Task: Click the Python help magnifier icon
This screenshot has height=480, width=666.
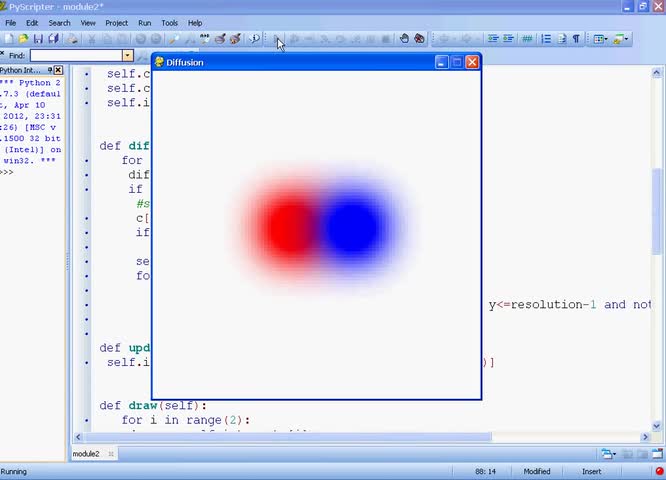Action: (254, 39)
